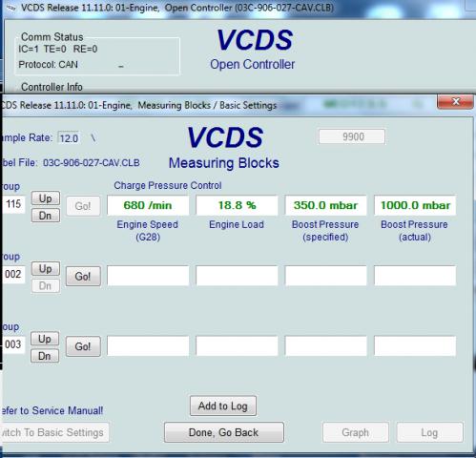Click Up button for group 003
This screenshot has width=476, height=458.
click(45, 339)
